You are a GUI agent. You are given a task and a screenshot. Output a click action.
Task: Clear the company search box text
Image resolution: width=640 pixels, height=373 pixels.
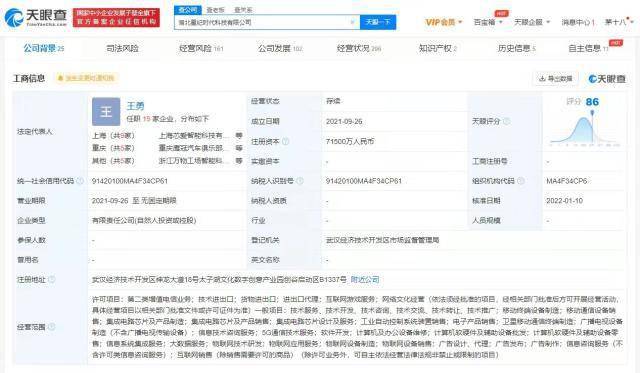pyautogui.click(x=353, y=22)
